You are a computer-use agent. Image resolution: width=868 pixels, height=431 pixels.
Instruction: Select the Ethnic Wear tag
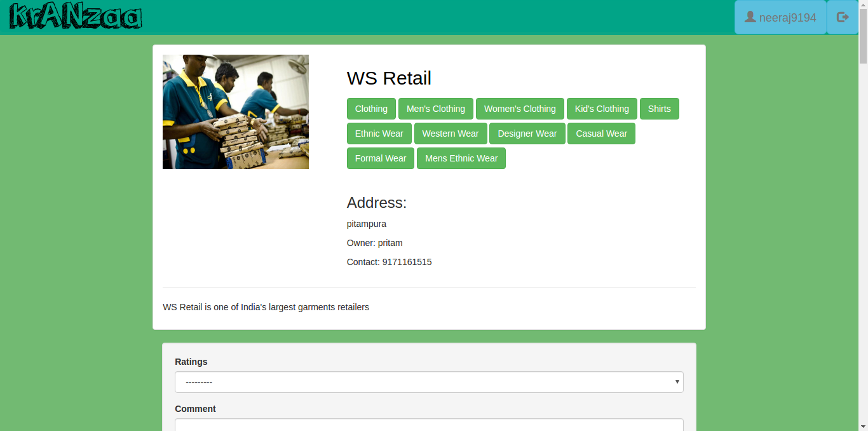379,133
